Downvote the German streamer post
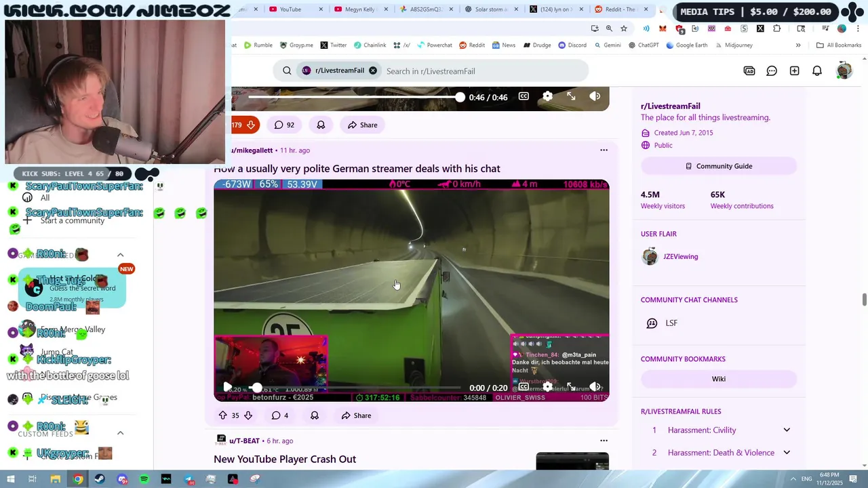This screenshot has width=868, height=488. [248, 415]
